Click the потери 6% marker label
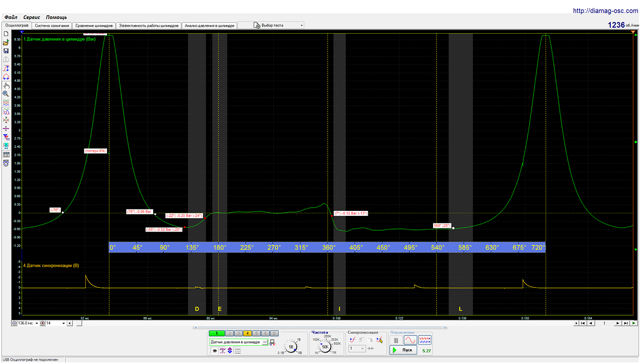 coord(95,151)
